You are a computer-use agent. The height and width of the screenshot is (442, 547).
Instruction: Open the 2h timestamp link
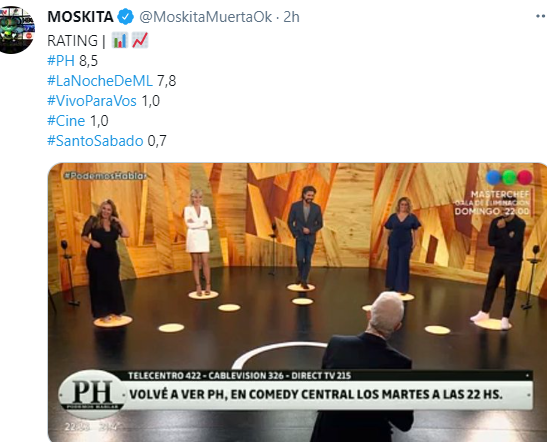coord(291,17)
